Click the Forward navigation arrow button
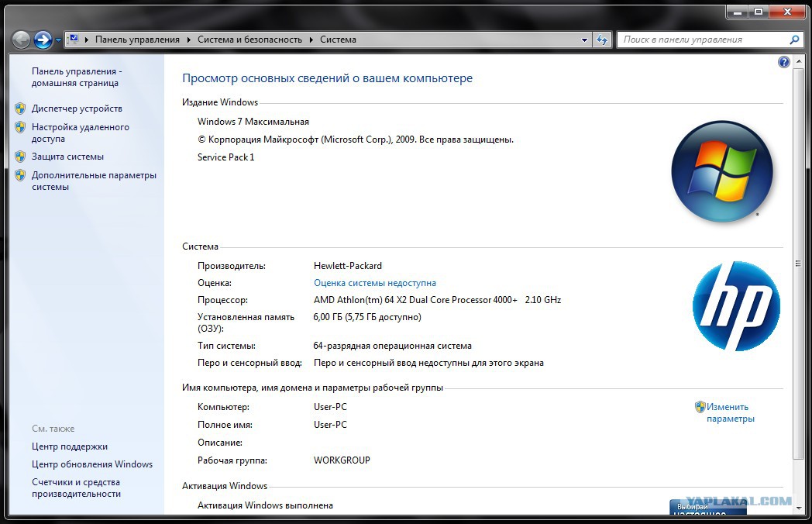 (43, 40)
